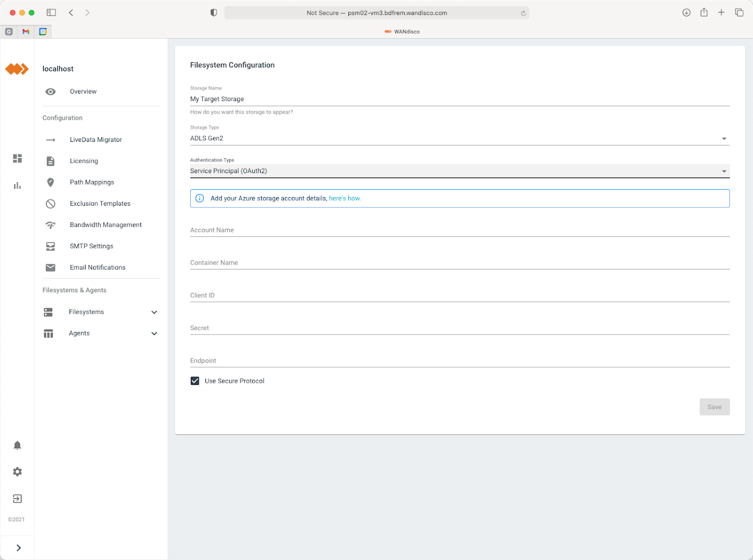753x560 pixels.
Task: Open notifications bell icon
Action: 17,445
